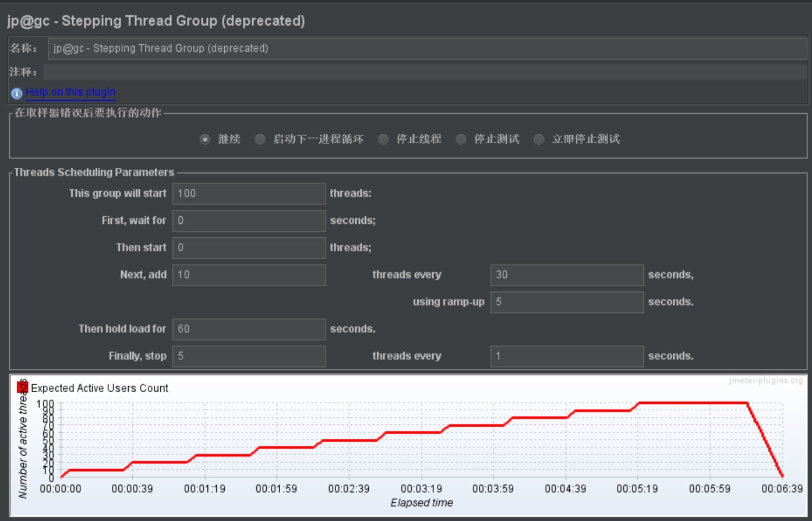Click the jmeter-plugins.org watermark on chart

click(765, 381)
